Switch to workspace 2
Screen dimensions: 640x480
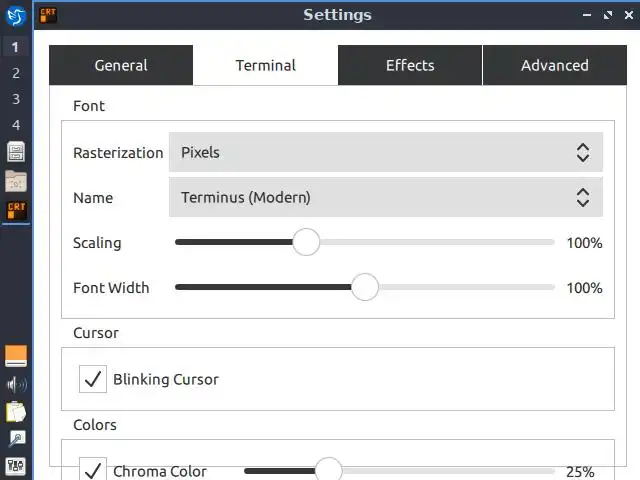(x=15, y=73)
